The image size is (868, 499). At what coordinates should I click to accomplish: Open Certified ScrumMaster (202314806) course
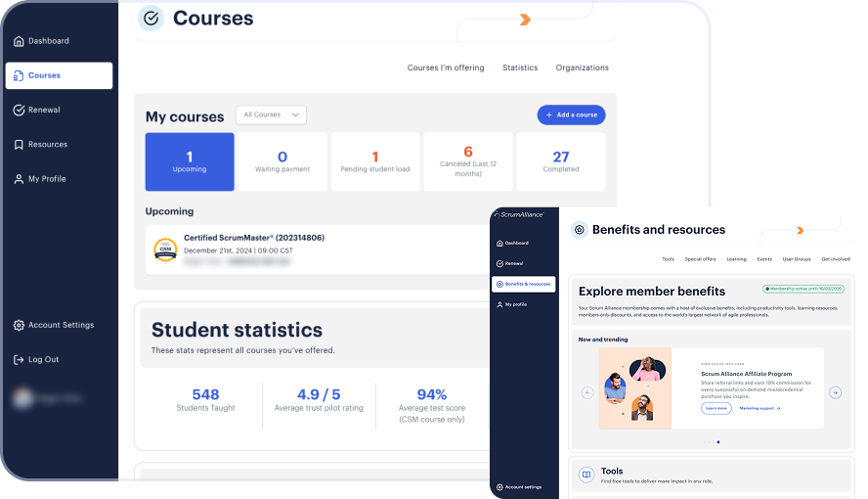coord(254,238)
